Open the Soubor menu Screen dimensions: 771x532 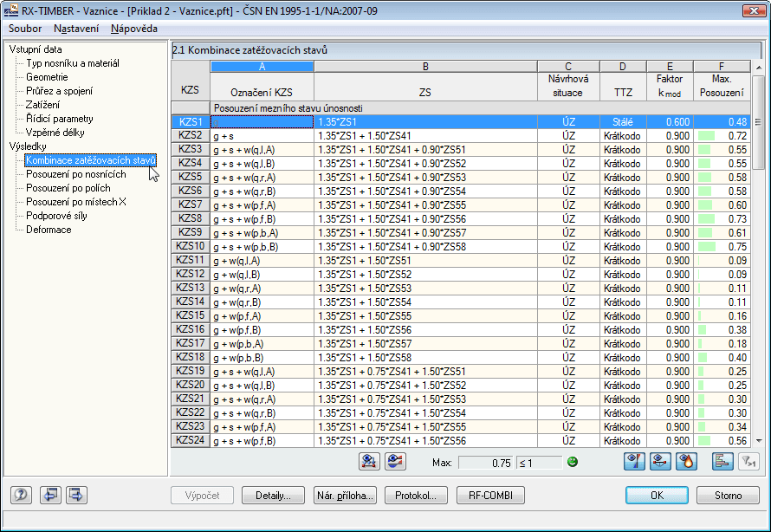click(x=25, y=29)
